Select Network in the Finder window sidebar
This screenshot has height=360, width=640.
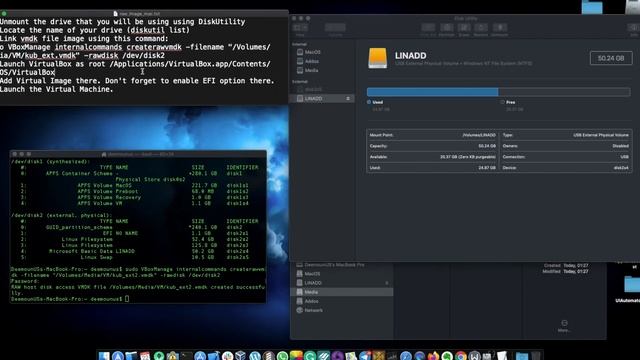[341, 310]
